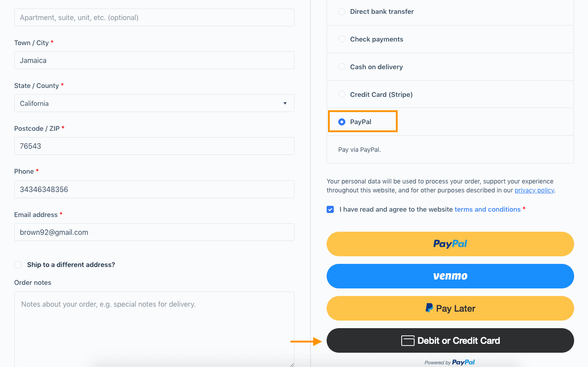The image size is (588, 367).
Task: Click the venmo logo payment button
Action: (450, 276)
